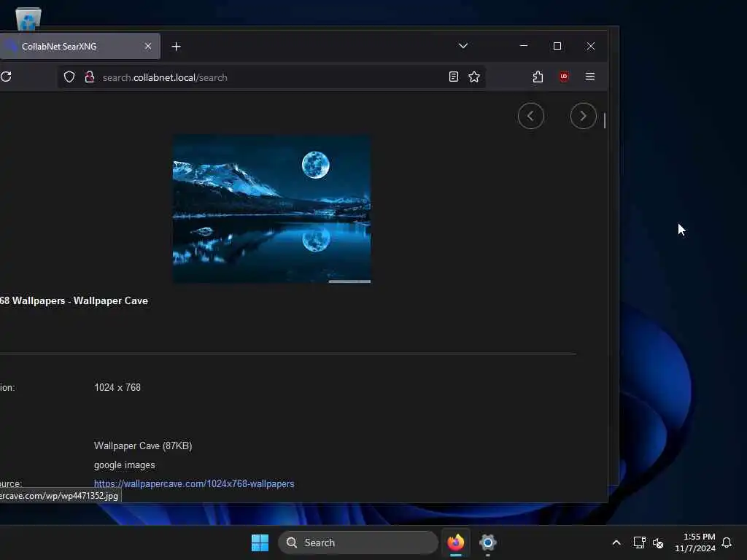The width and height of the screenshot is (747, 560).
Task: Select the Wallpaper Cave (87KB) text
Action: point(143,446)
